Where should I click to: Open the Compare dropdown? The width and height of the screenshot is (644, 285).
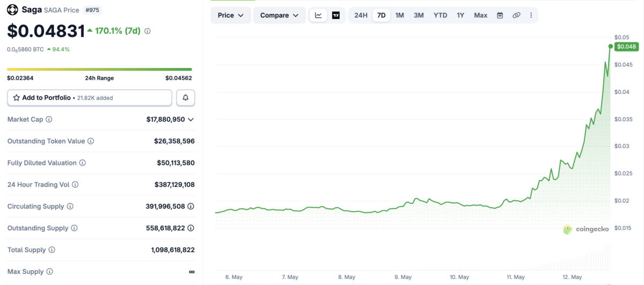pyautogui.click(x=280, y=15)
